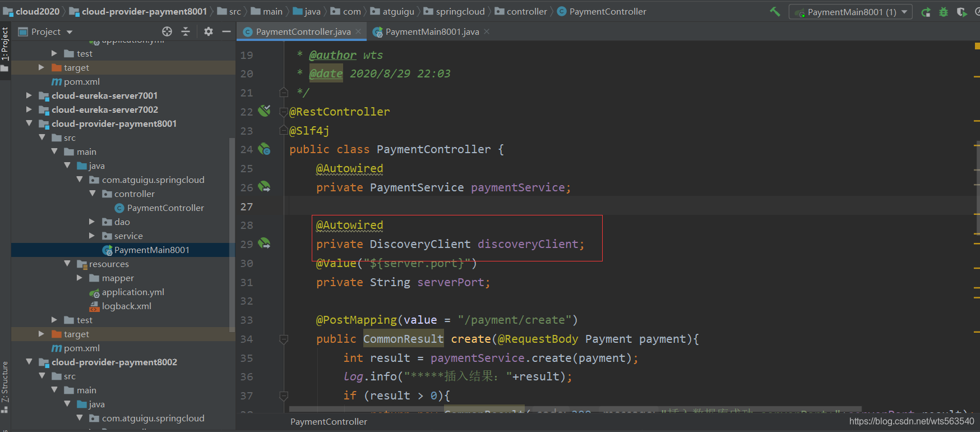This screenshot has height=432, width=980.
Task: Collapse the cloud-provider-payment8002 module
Action: pyautogui.click(x=29, y=362)
